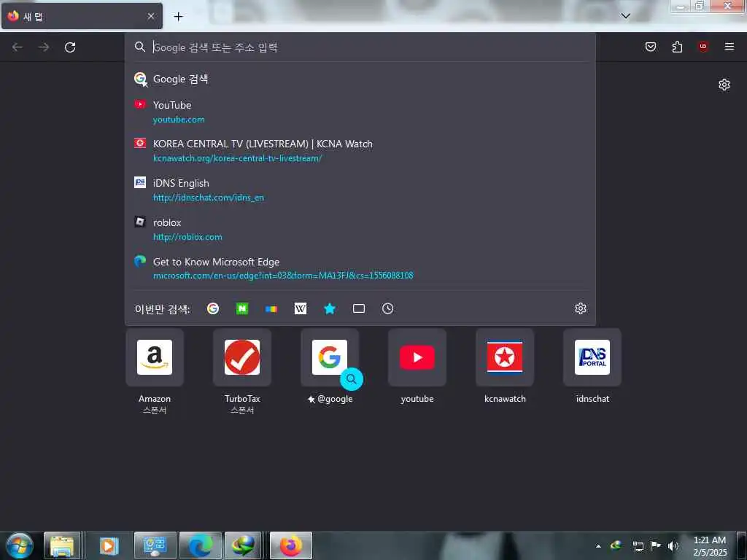Image resolution: width=747 pixels, height=560 pixels.
Task: Open Windows Explorer from taskbar
Action: (x=62, y=545)
